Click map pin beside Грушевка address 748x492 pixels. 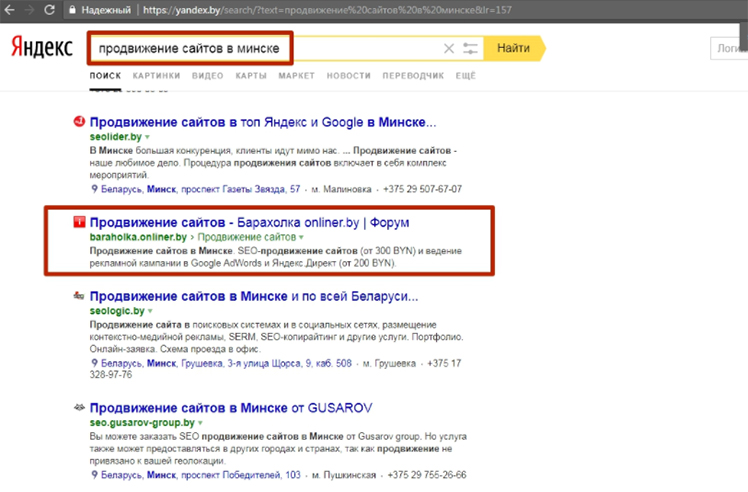pos(94,363)
